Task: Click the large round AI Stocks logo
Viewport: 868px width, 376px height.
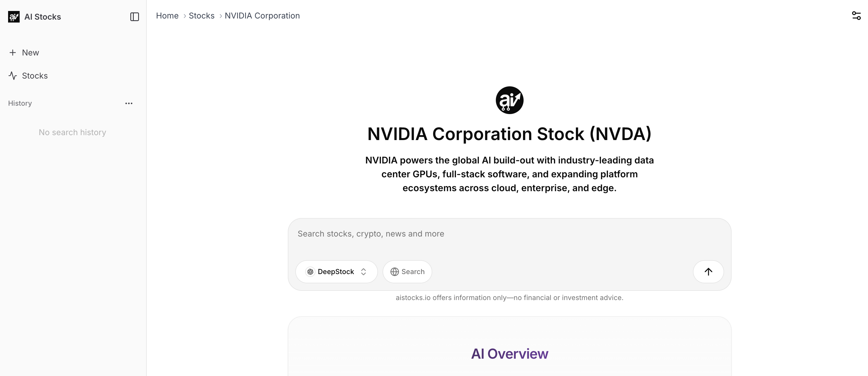Action: [x=509, y=100]
